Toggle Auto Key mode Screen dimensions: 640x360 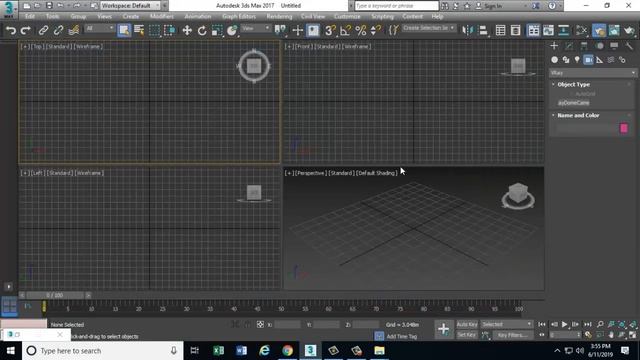pyautogui.click(x=467, y=324)
